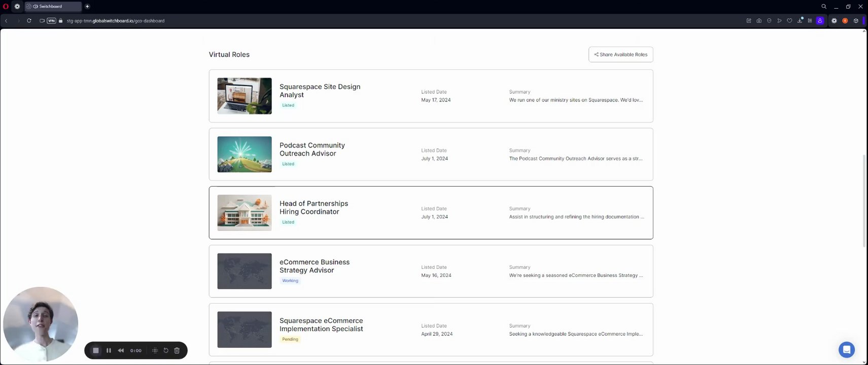This screenshot has width=868, height=365.
Task: Click the camera indicator in the address bar
Action: coord(42,21)
